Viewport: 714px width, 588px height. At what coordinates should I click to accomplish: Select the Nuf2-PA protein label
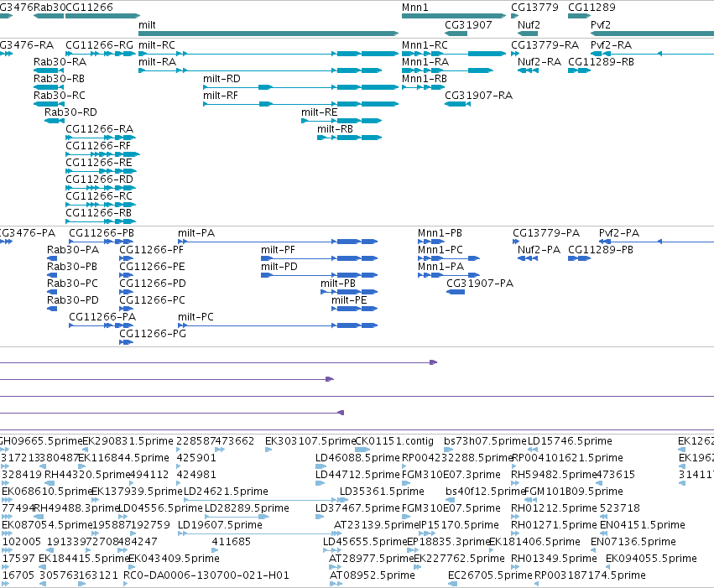click(539, 250)
